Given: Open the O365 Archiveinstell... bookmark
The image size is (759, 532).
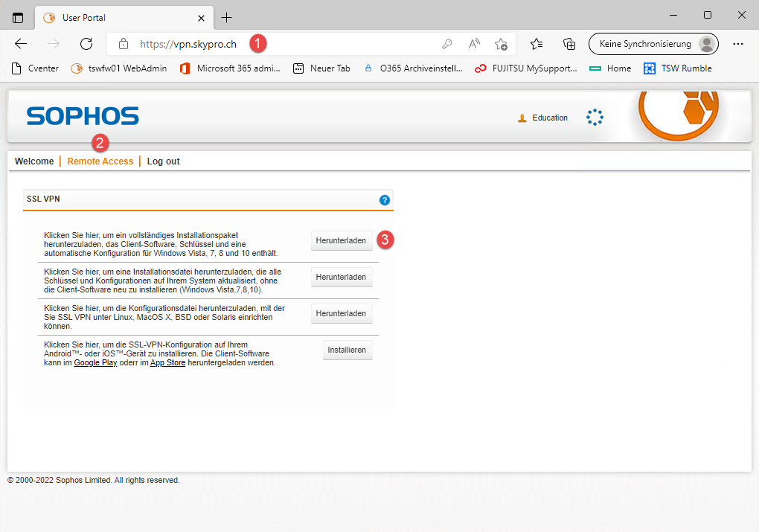Looking at the screenshot, I should click(x=412, y=68).
